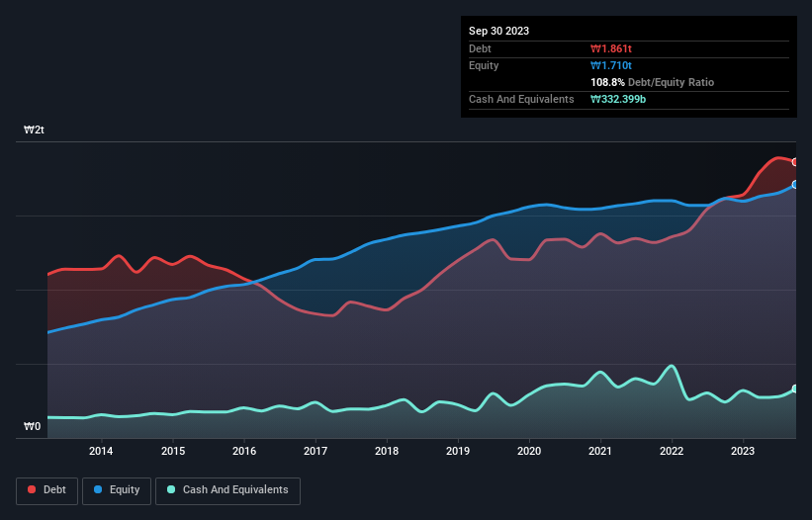The height and width of the screenshot is (520, 812).
Task: Click the red Debt endpoint marker
Action: [x=795, y=162]
